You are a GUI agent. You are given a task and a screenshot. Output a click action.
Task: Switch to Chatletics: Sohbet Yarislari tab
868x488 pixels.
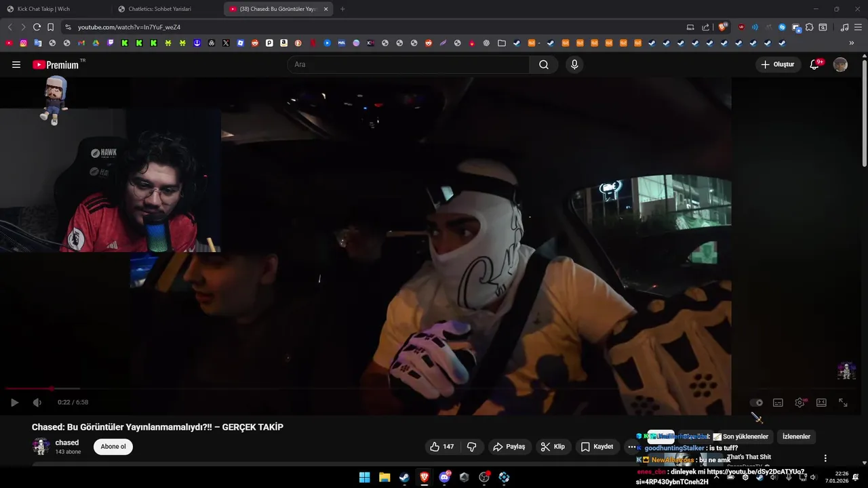point(166,9)
